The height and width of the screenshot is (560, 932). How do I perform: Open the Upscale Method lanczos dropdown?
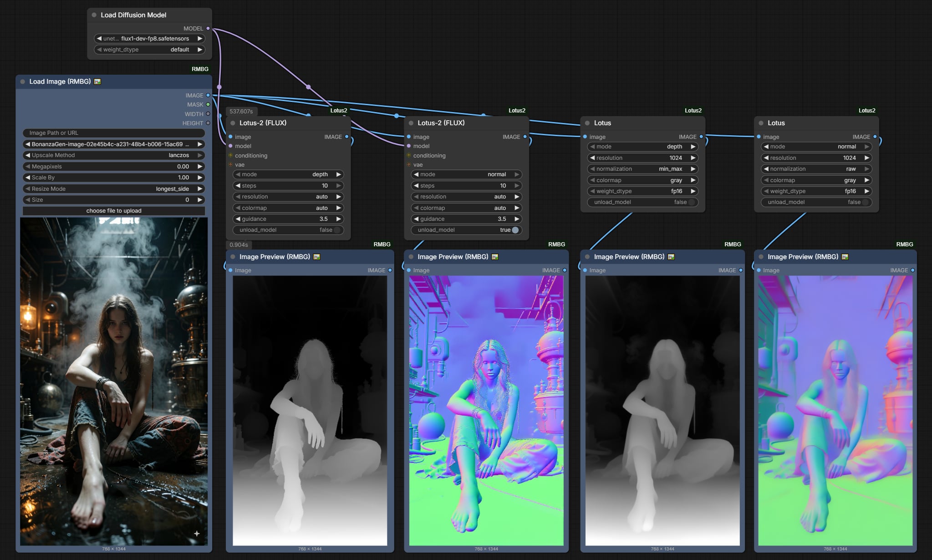click(x=114, y=155)
